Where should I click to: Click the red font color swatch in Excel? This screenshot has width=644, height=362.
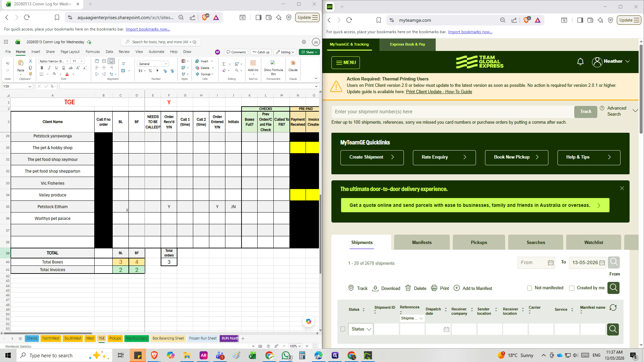(67, 74)
